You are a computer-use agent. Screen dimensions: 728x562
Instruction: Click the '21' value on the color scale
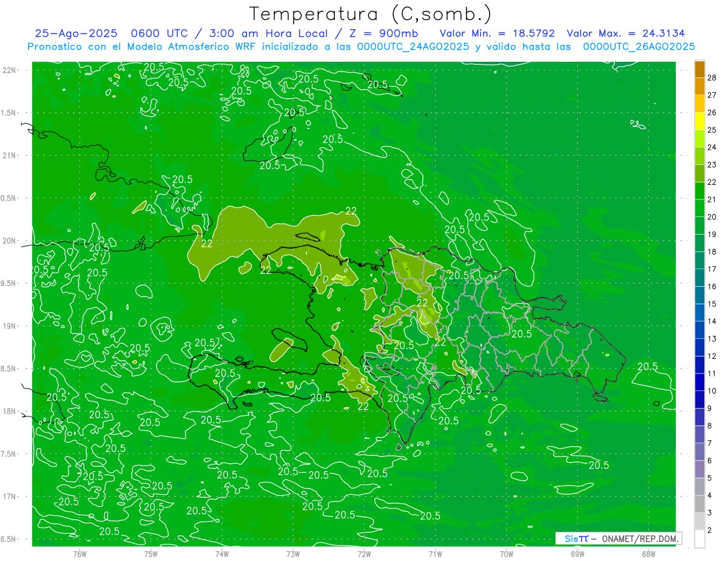712,199
